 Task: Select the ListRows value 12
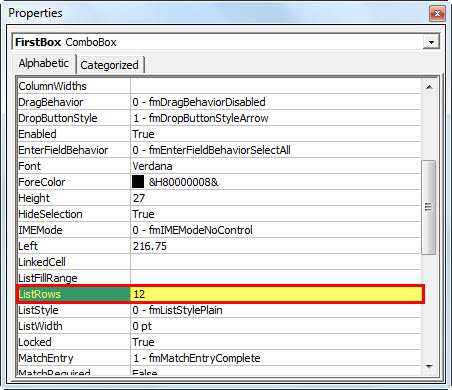[139, 294]
